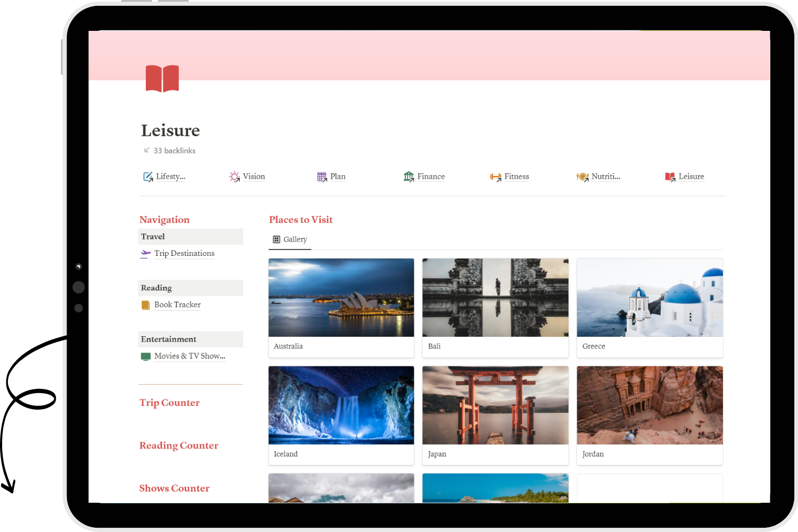Click the Finance bank building icon
The image size is (798, 532).
coord(409,177)
